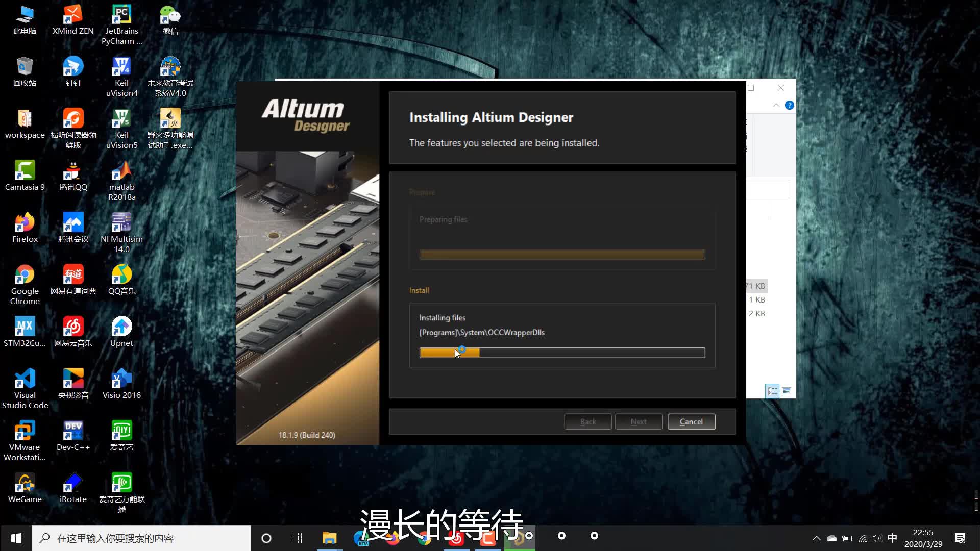Open the STM32CubeMX desktop shortcut

tap(24, 333)
